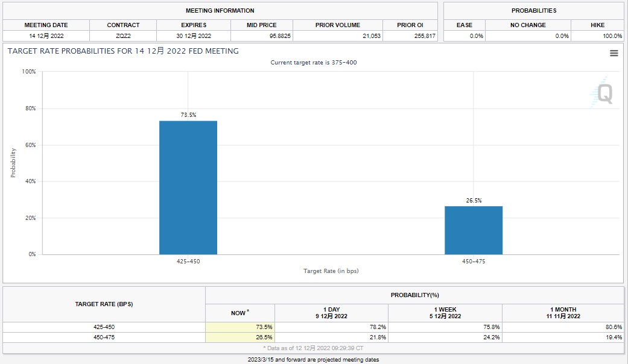
Task: Click the PRIOR OI value 255,817
Action: pos(425,36)
